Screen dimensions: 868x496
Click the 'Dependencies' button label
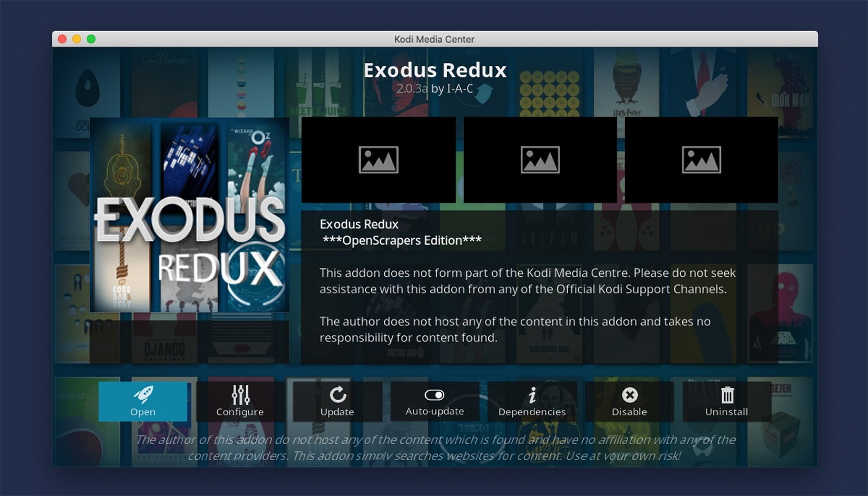click(532, 412)
